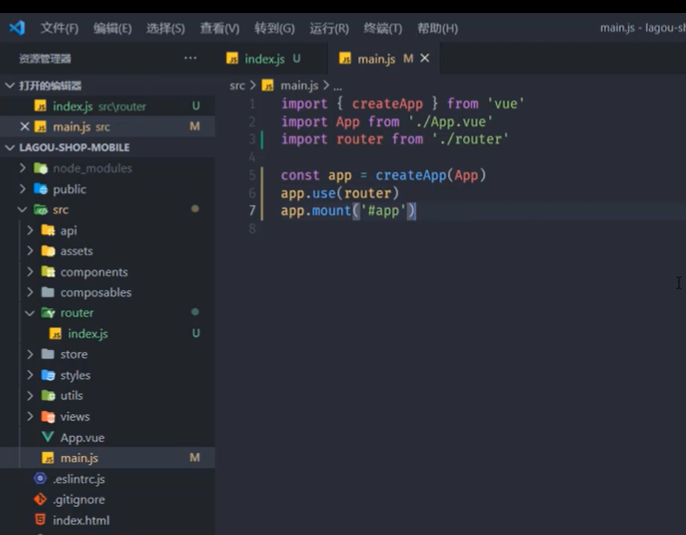This screenshot has width=686, height=535.
Task: Click the main.js breadcrumb segment
Action: 299,85
